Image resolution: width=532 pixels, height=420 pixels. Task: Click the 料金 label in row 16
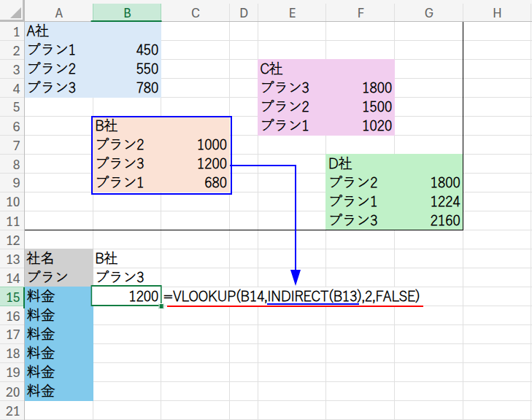(58, 316)
